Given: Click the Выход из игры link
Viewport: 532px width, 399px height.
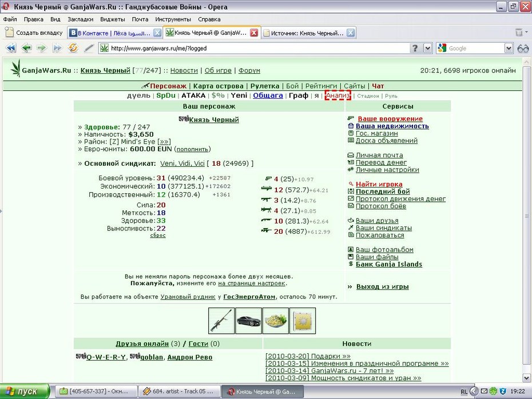Looking at the screenshot, I should pos(382,286).
